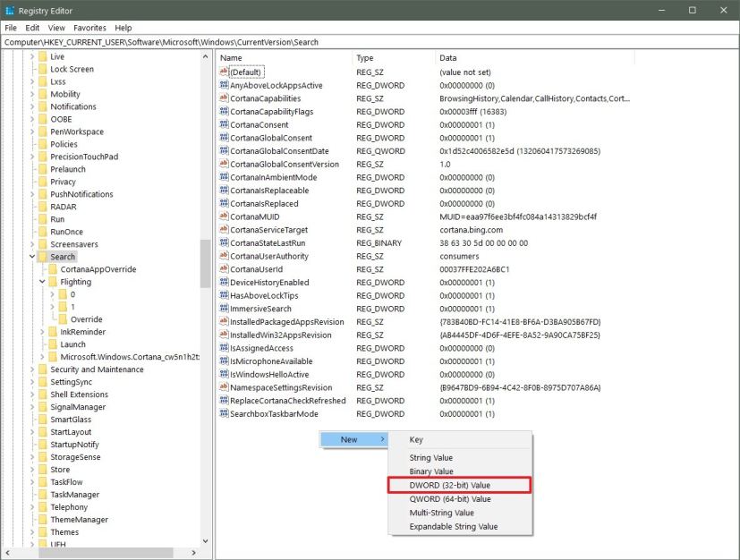Select the Privacy key in tree
Viewport: 740px width, 560px height.
click(63, 182)
